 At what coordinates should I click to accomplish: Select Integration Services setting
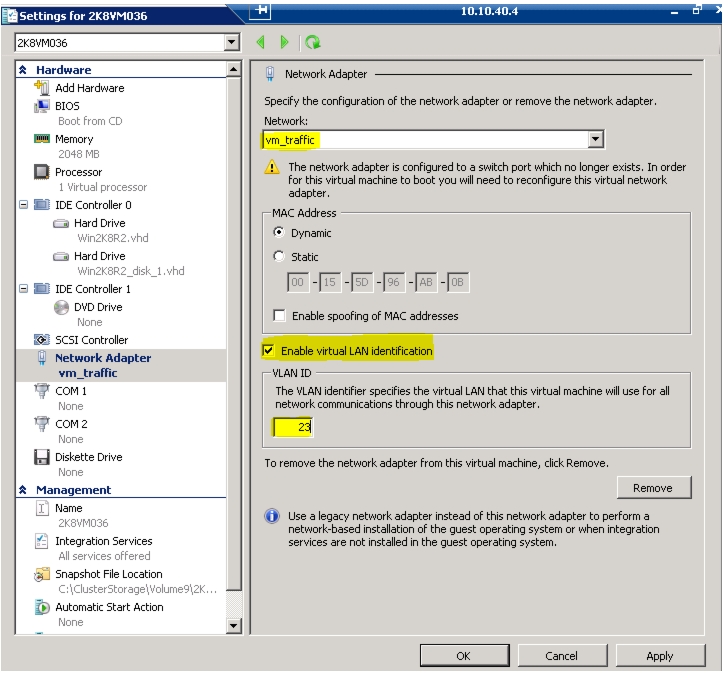[104, 541]
